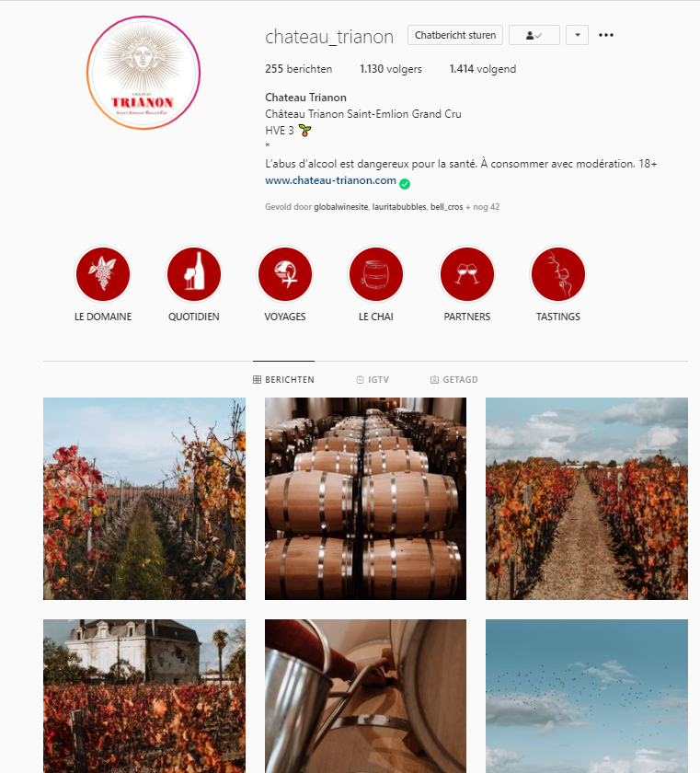Screen dimensions: 700x773
Task: Show the 1.414 volgend list
Action: tap(483, 69)
